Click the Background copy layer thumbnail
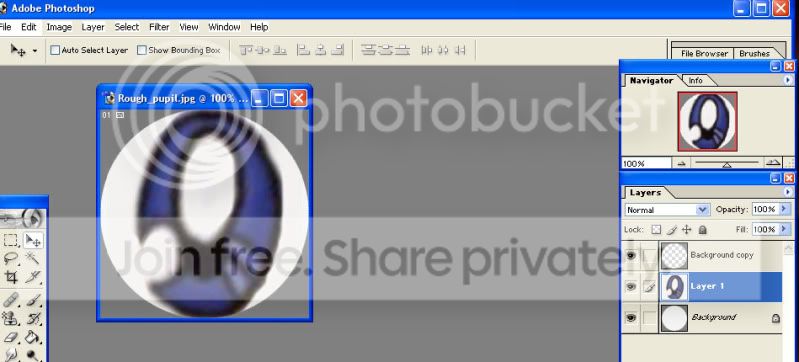The image size is (799, 362). click(674, 255)
